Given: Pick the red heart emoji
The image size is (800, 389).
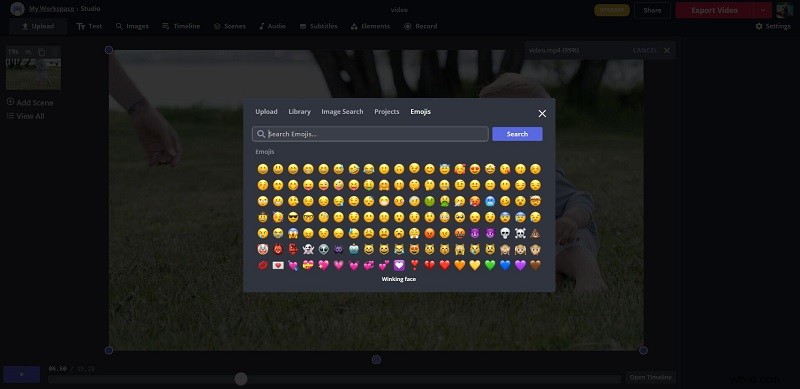Looking at the screenshot, I should [444, 265].
